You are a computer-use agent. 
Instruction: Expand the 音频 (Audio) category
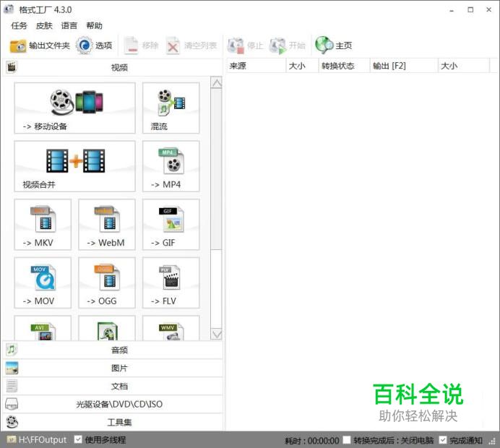coord(113,350)
